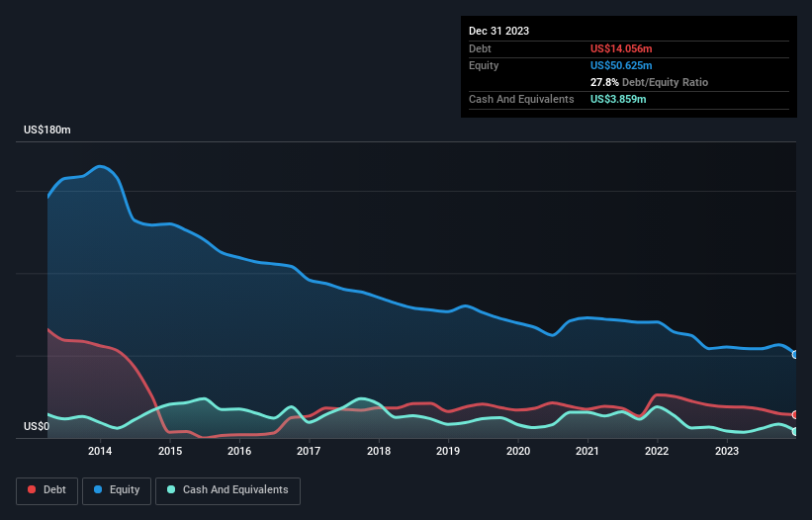The width and height of the screenshot is (812, 520).
Task: Click the US$3.859m cash value
Action: (x=618, y=99)
